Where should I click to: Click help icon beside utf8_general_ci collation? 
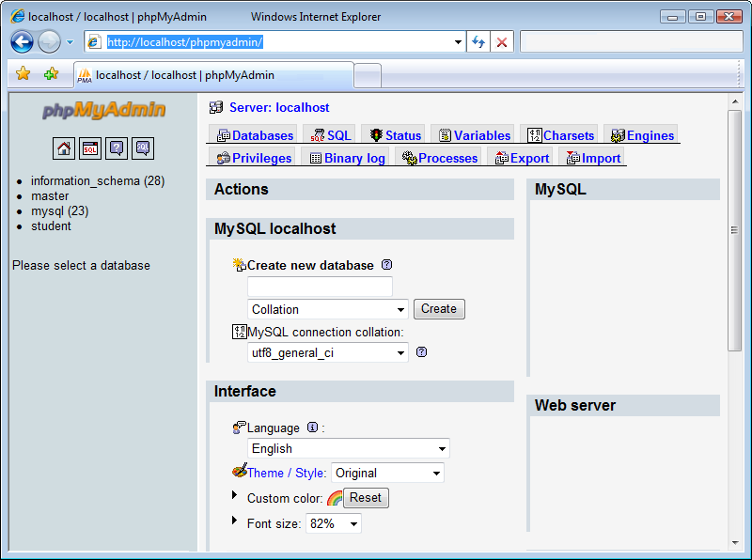point(421,352)
